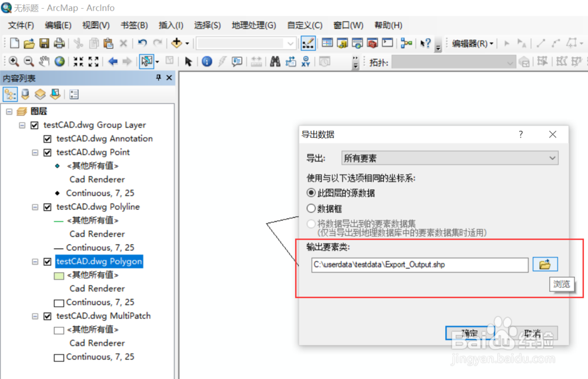Click the Fixed Zoom Out icon

tap(93, 62)
